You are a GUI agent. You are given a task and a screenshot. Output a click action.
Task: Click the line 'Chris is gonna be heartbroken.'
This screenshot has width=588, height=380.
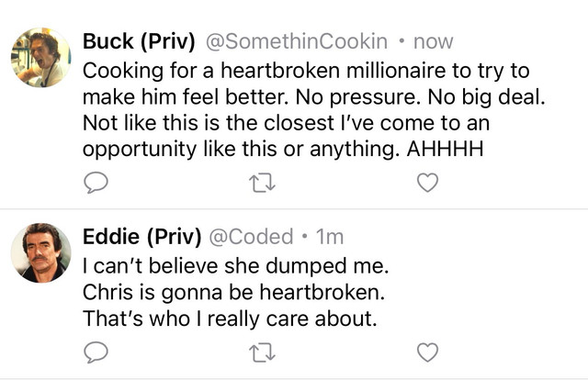233,293
